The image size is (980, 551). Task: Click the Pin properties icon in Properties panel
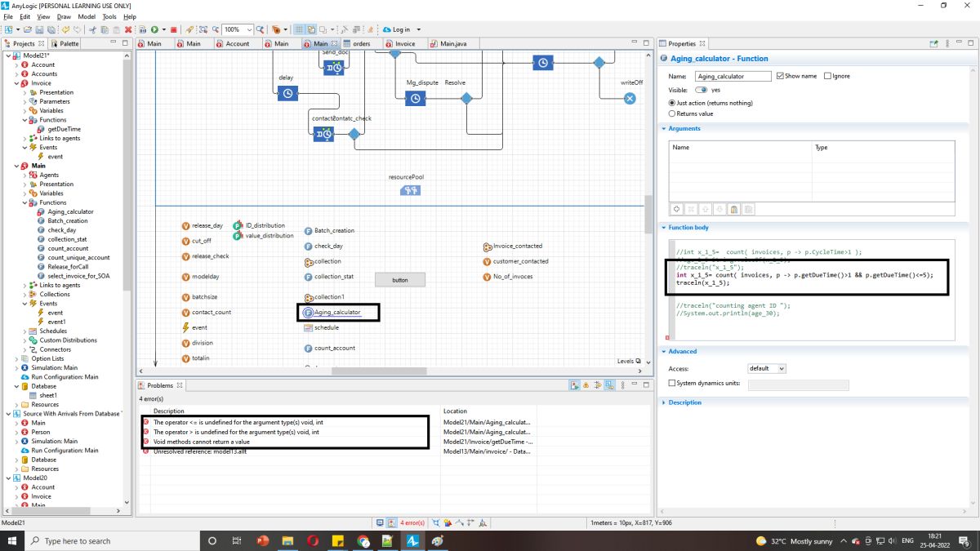[935, 43]
